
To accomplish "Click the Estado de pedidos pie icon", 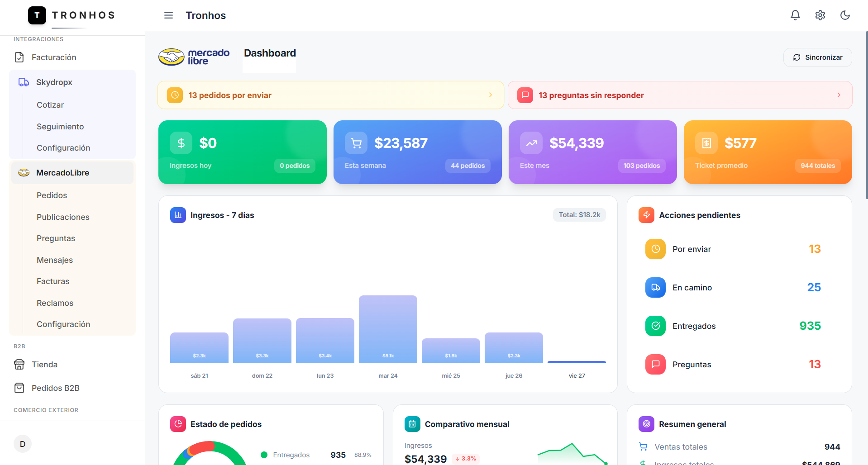I will pyautogui.click(x=178, y=424).
